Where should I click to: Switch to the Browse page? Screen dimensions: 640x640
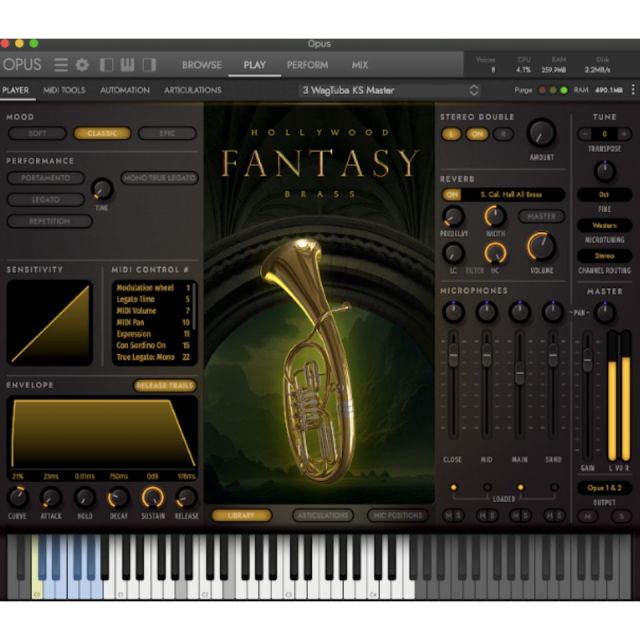point(202,65)
